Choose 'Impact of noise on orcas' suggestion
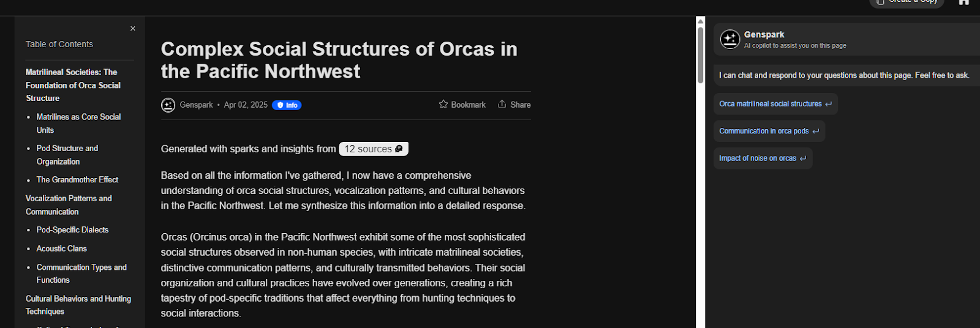The height and width of the screenshot is (328, 980). tap(763, 158)
